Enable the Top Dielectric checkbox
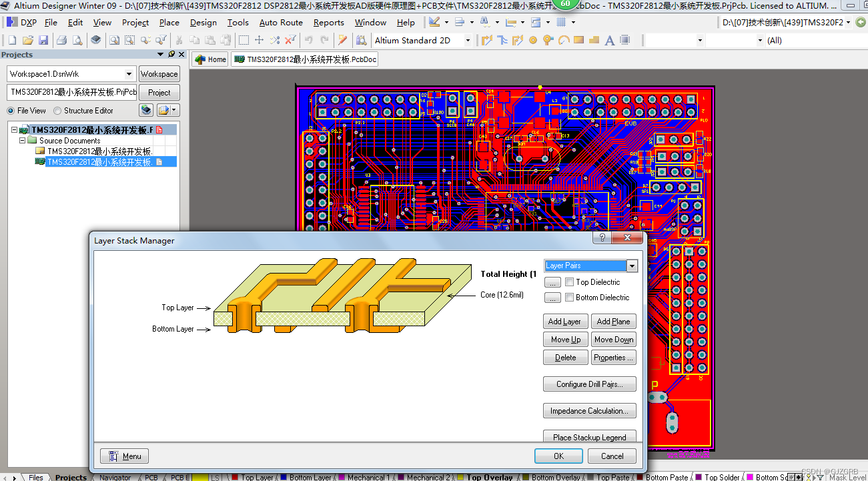This screenshot has width=868, height=481. [568, 282]
